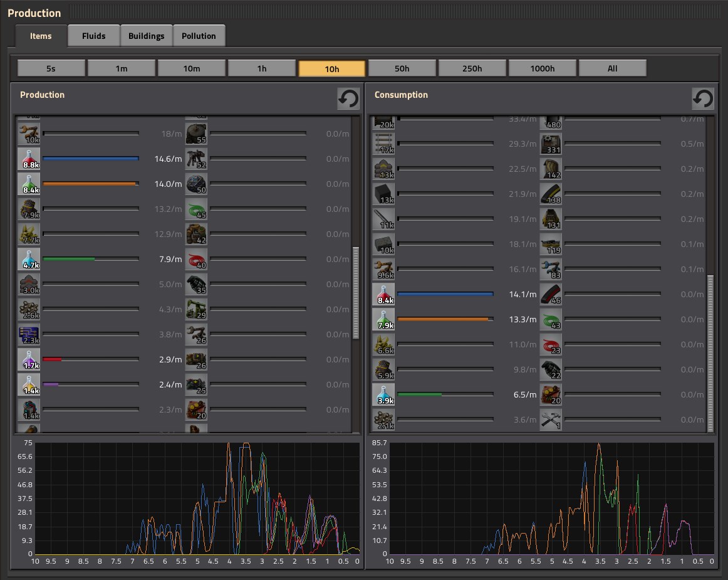This screenshot has width=728, height=580.
Task: Click orange progress bar for 14.0/m production
Action: [x=91, y=184]
